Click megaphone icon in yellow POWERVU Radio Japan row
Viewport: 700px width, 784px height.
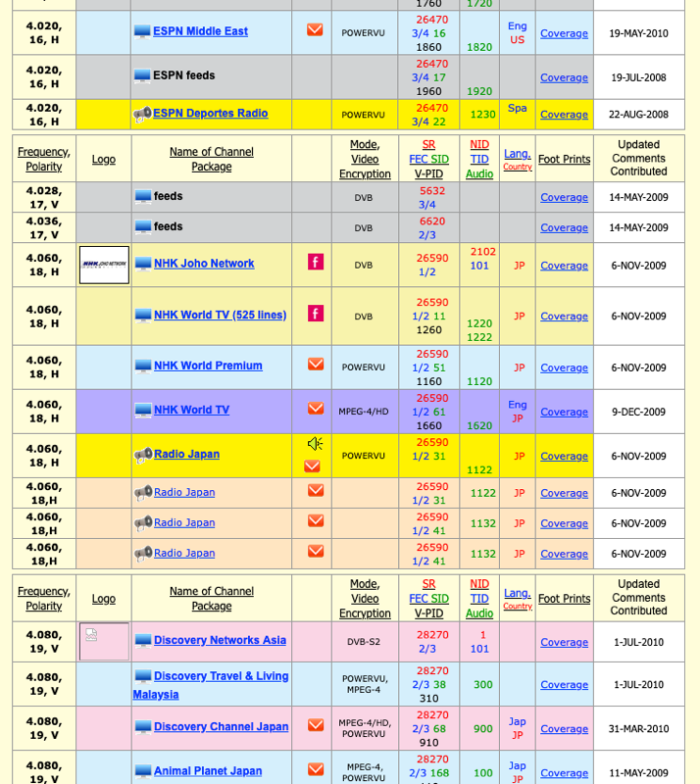(143, 455)
